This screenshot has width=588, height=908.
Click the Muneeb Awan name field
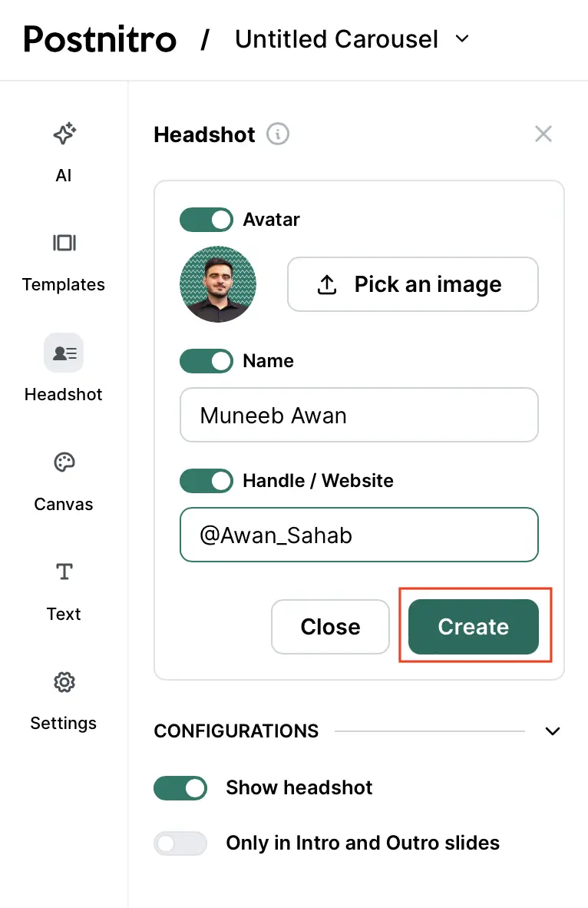[x=358, y=416]
